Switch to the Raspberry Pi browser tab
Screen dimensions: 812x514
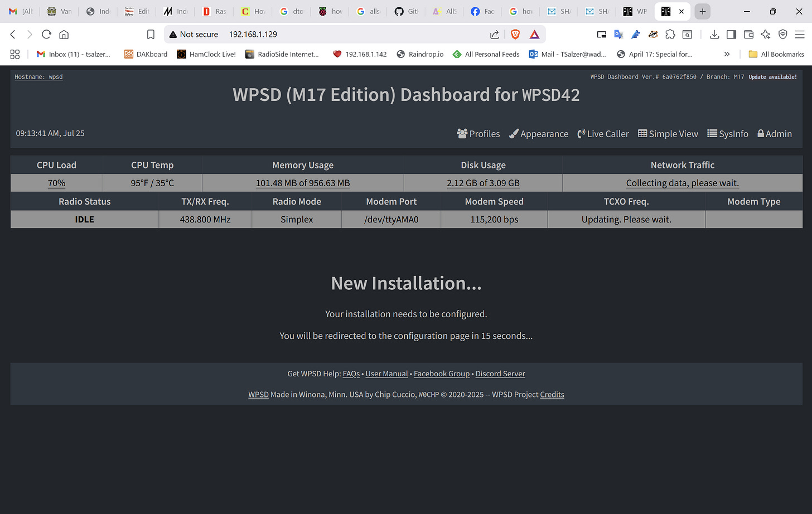tap(330, 11)
